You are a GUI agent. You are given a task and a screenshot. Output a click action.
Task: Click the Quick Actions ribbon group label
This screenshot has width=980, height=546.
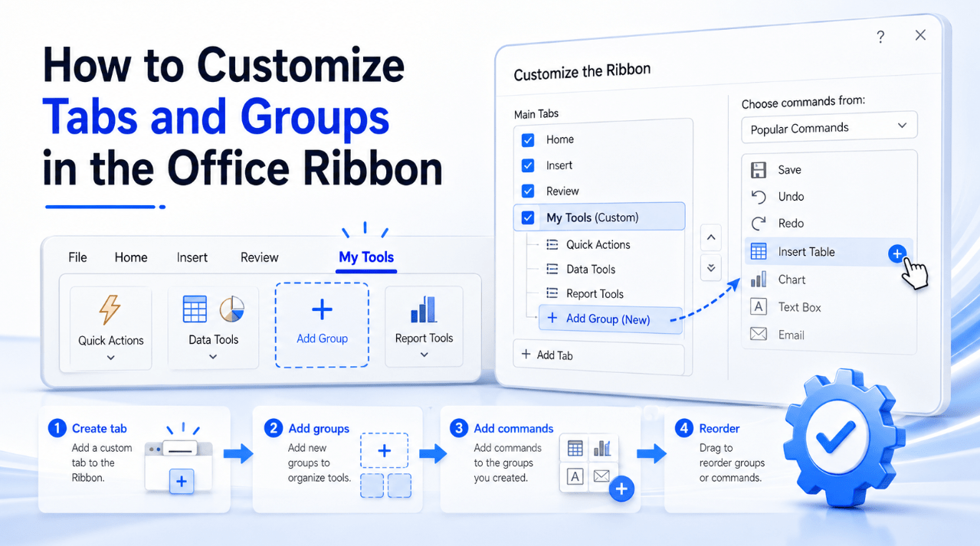(x=110, y=340)
